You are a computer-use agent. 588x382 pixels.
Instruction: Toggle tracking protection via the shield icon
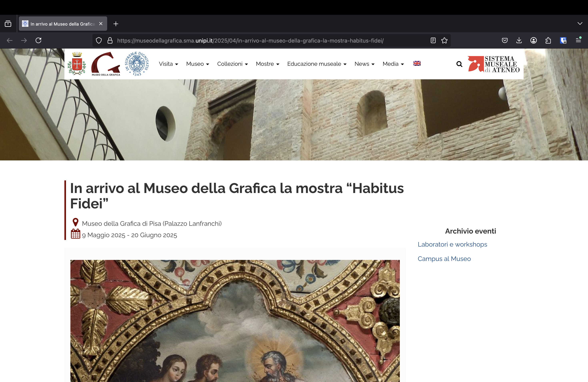[x=99, y=40]
